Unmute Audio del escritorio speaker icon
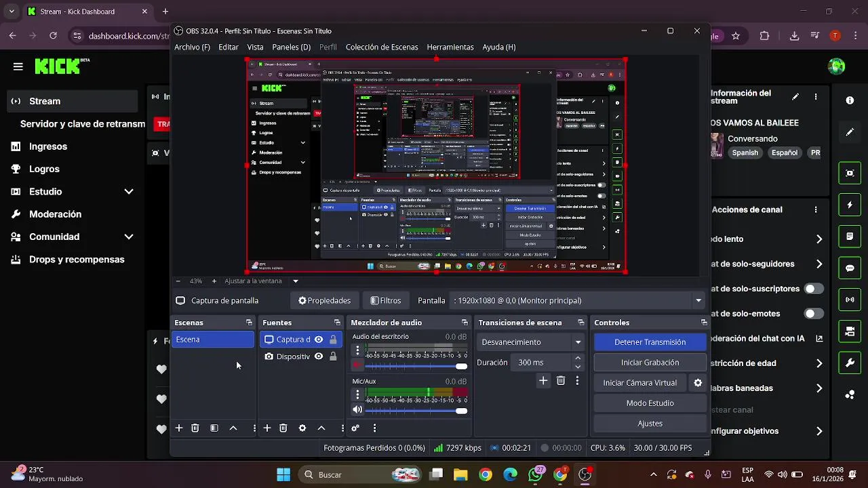Screen dimensions: 868x488 (357, 366)
